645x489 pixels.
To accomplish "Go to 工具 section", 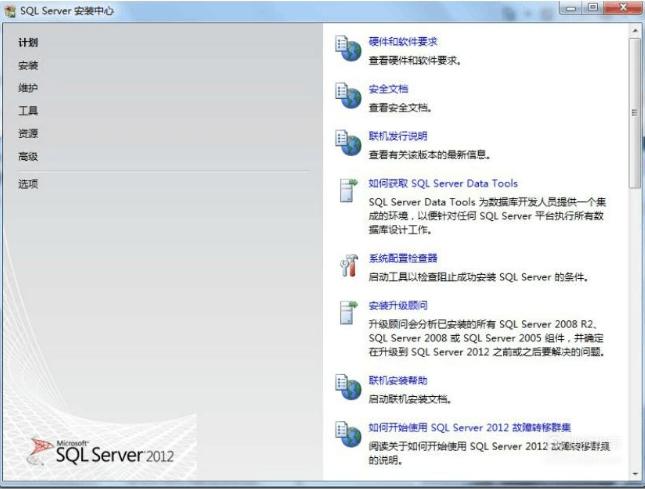I will (28, 110).
